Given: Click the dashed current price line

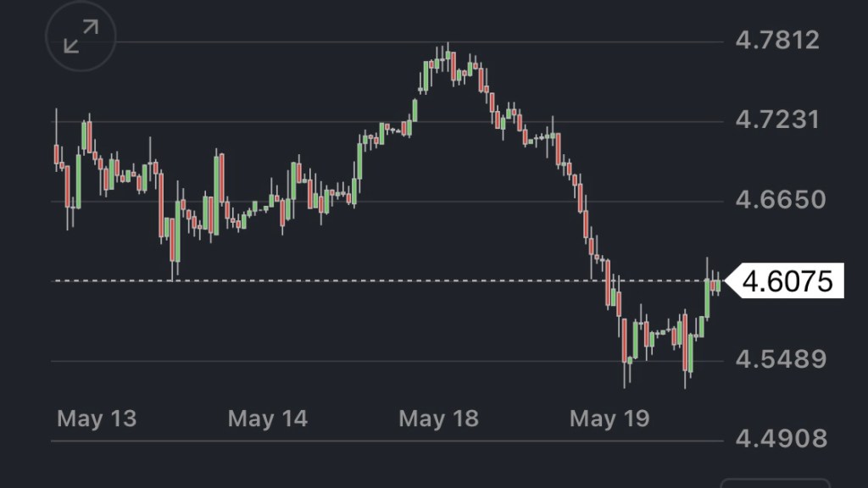Looking at the screenshot, I should [339, 280].
